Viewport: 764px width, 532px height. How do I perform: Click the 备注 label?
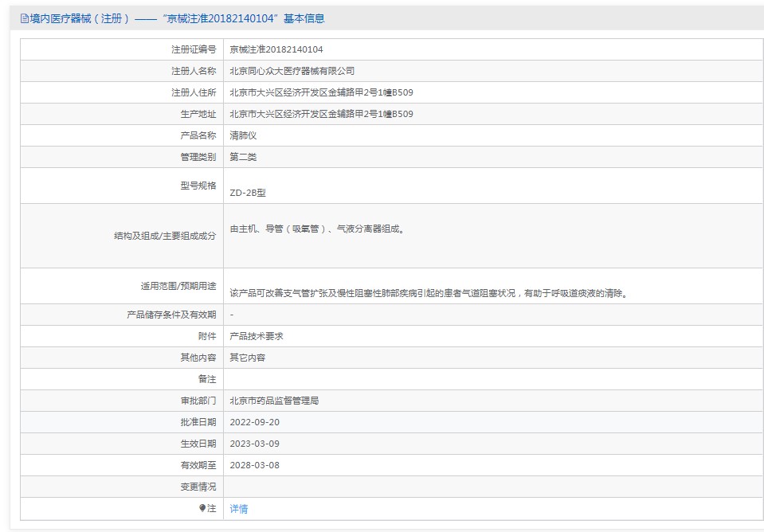coord(207,379)
